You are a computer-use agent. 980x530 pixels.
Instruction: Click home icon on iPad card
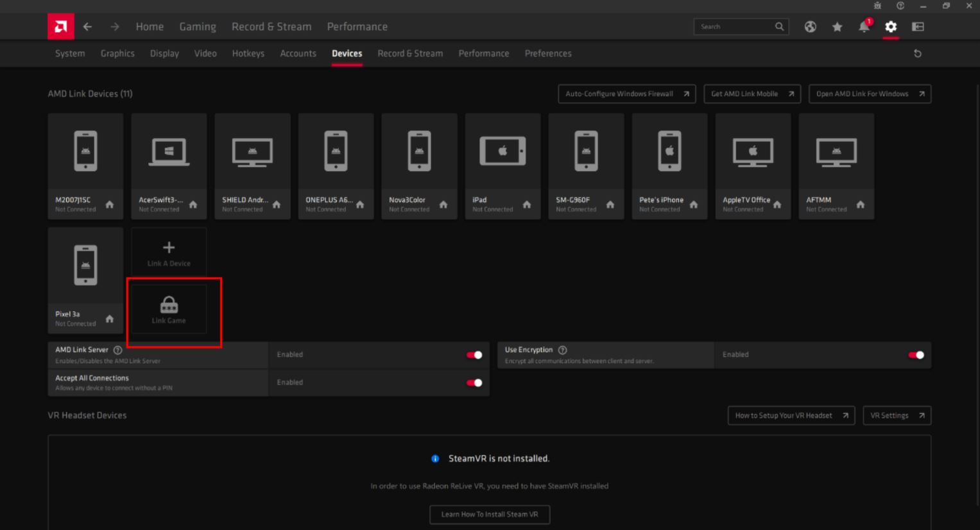pyautogui.click(x=527, y=205)
